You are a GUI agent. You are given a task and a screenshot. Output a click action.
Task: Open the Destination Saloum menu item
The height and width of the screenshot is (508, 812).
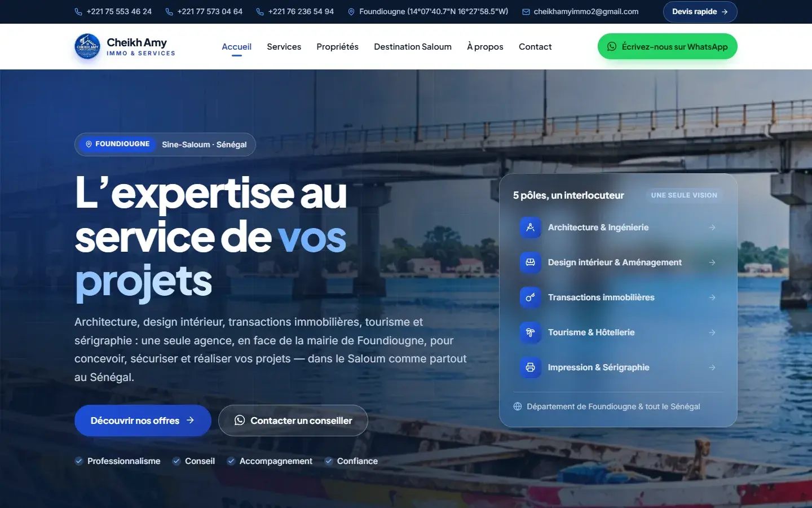[413, 47]
